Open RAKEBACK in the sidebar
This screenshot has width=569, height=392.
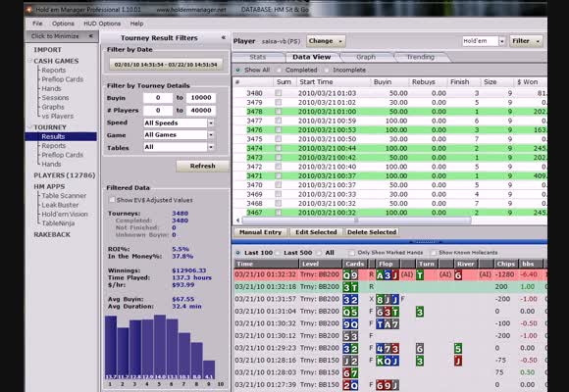pos(52,234)
